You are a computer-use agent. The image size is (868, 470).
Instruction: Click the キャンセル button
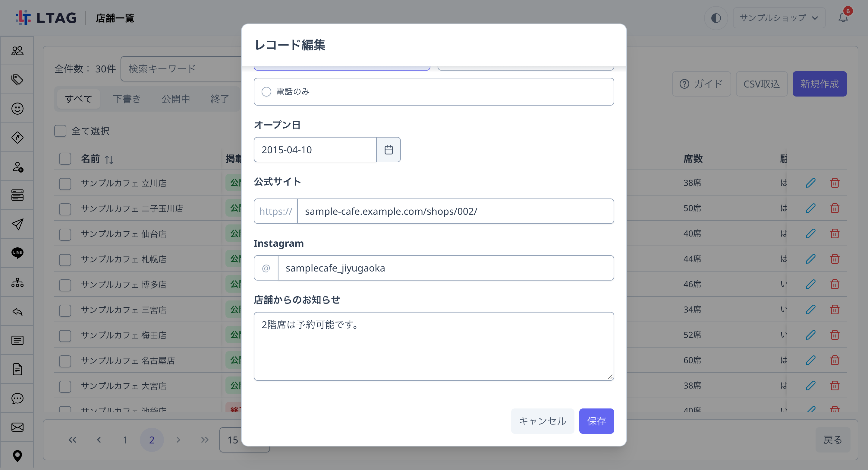[x=542, y=421]
